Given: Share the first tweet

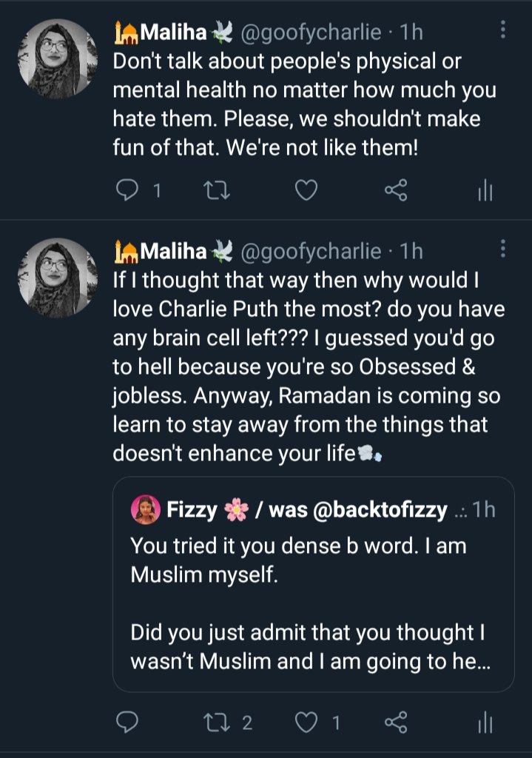Looking at the screenshot, I should (396, 192).
